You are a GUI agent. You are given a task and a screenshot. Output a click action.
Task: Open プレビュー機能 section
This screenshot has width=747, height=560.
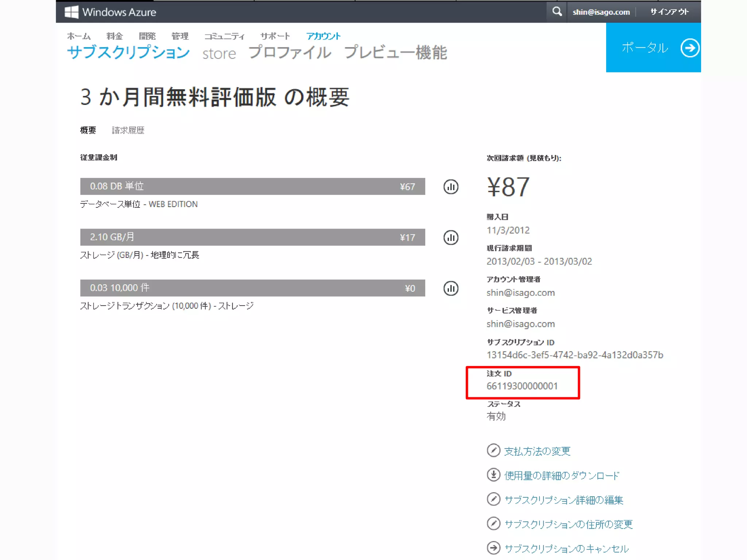395,53
